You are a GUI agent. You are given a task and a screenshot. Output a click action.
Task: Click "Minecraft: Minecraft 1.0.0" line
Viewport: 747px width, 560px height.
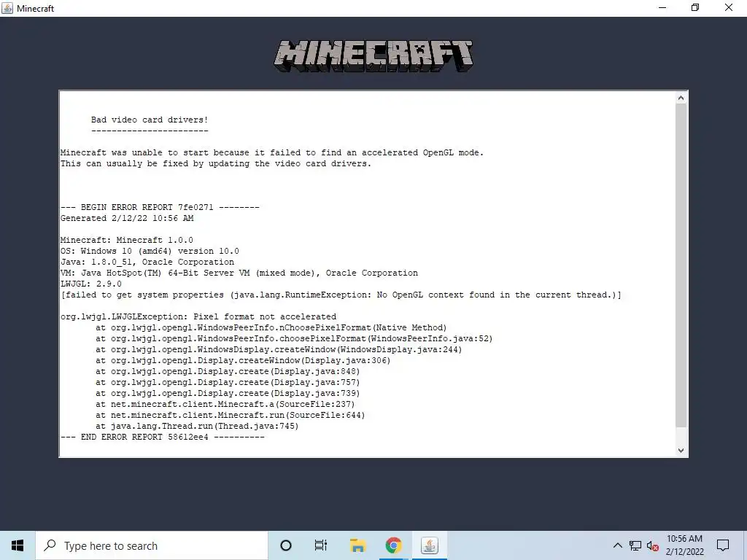pos(127,241)
